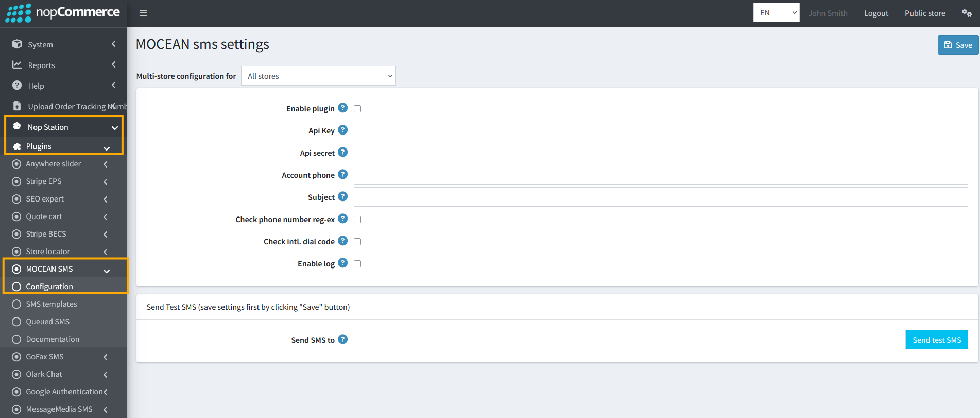
Task: Show help tooltip for Subject
Action: (343, 196)
